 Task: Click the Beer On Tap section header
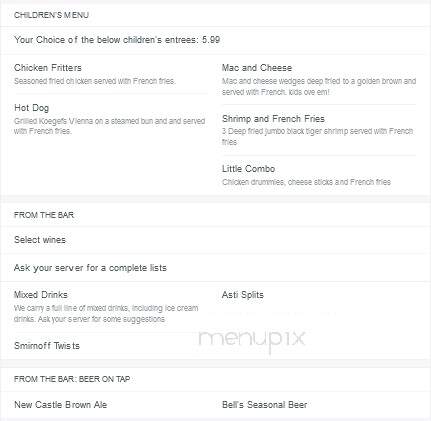72,379
